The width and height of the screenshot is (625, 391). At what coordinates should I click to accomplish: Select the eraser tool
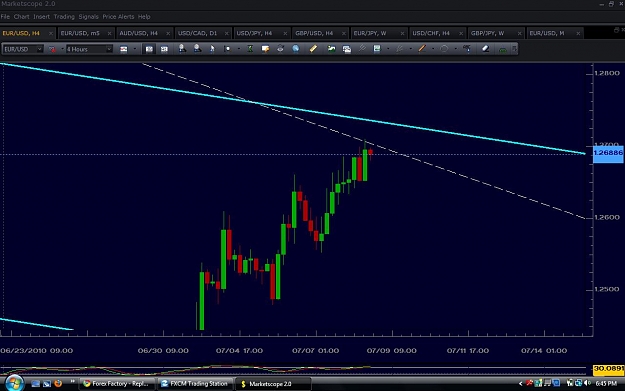[485, 49]
